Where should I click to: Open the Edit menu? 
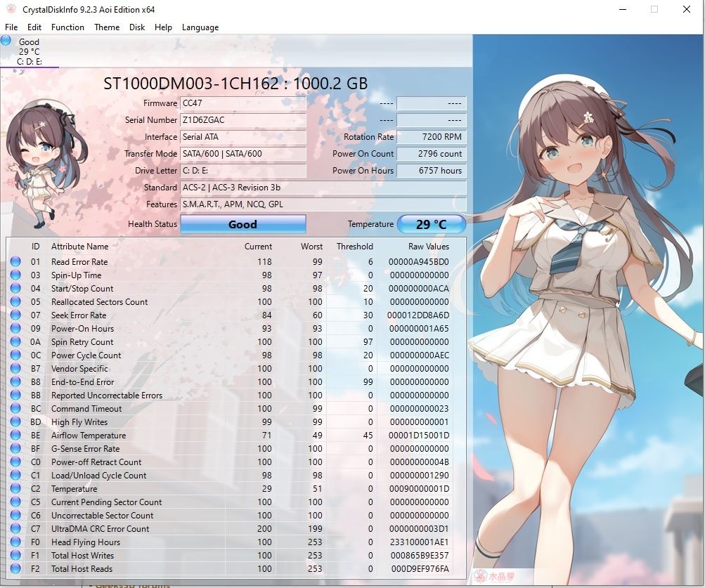tap(34, 27)
